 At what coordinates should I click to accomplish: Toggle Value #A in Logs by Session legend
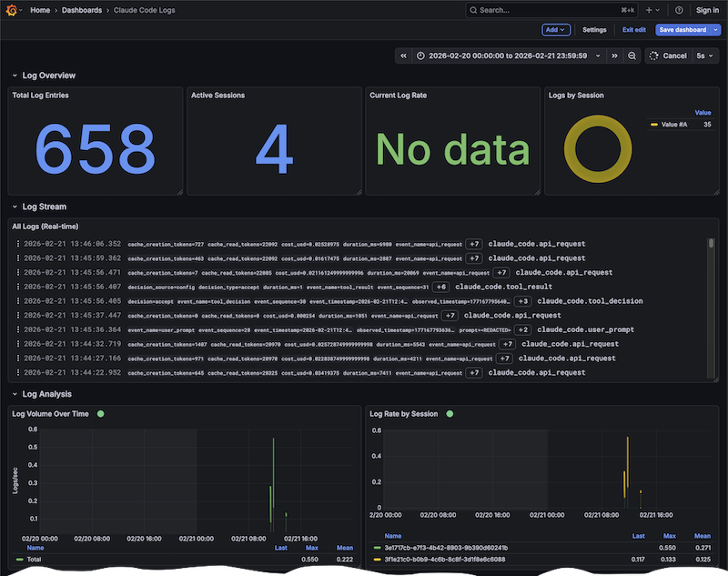[673, 125]
